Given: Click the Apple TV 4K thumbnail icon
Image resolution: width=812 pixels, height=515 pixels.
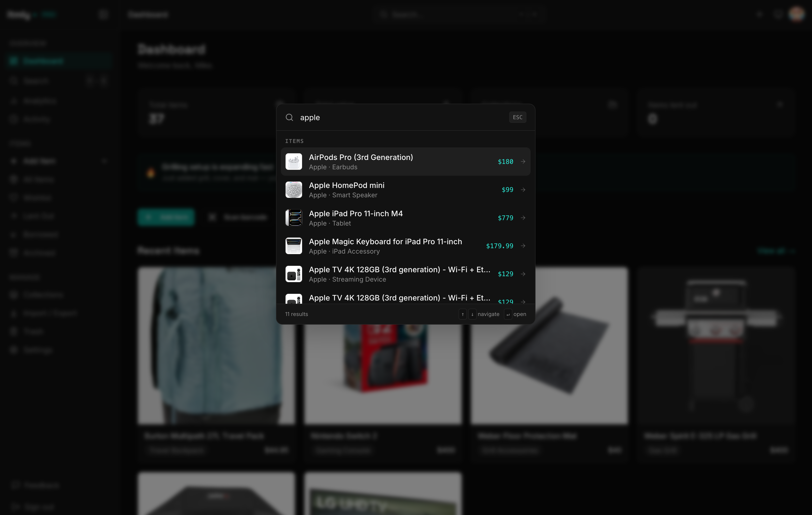Looking at the screenshot, I should (x=293, y=274).
